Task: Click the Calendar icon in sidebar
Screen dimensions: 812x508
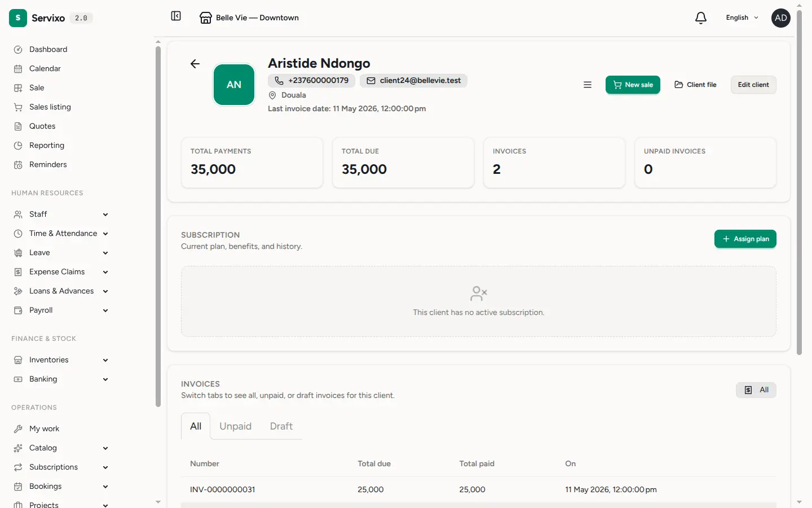Action: pos(18,69)
